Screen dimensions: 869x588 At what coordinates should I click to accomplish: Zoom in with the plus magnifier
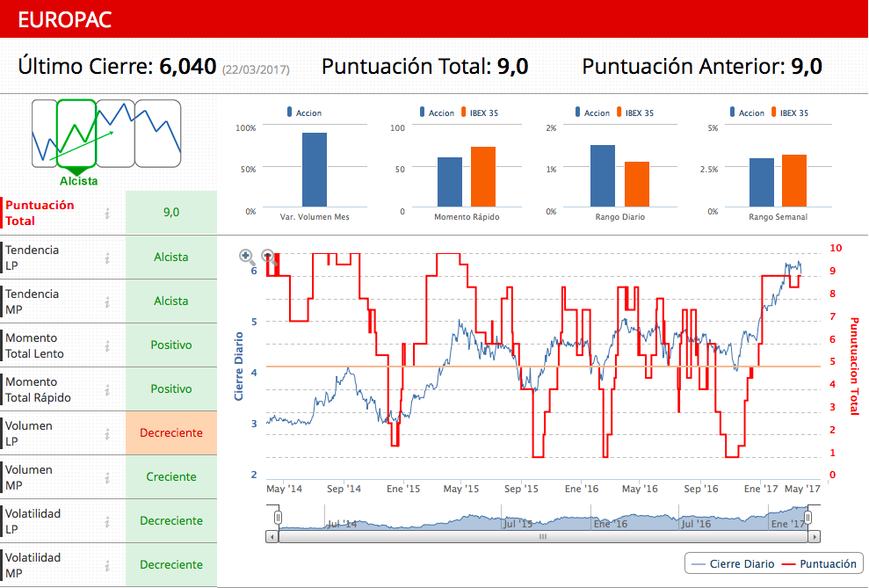(x=247, y=257)
